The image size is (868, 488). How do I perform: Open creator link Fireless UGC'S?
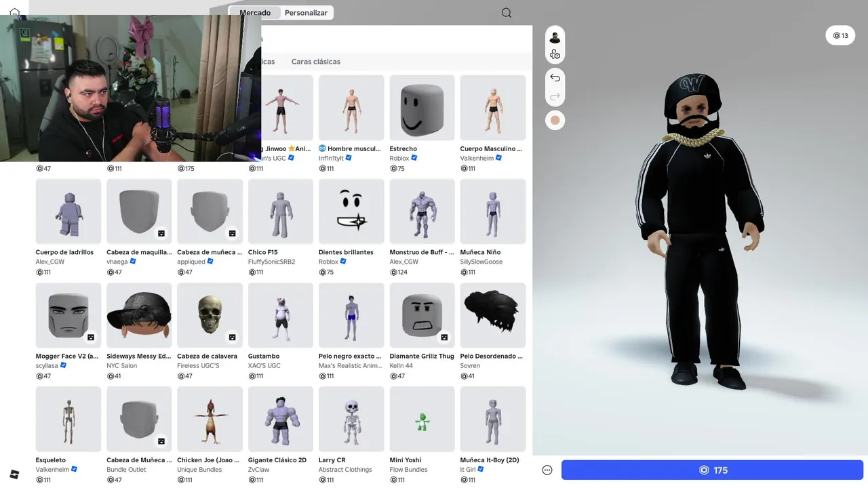(x=198, y=365)
